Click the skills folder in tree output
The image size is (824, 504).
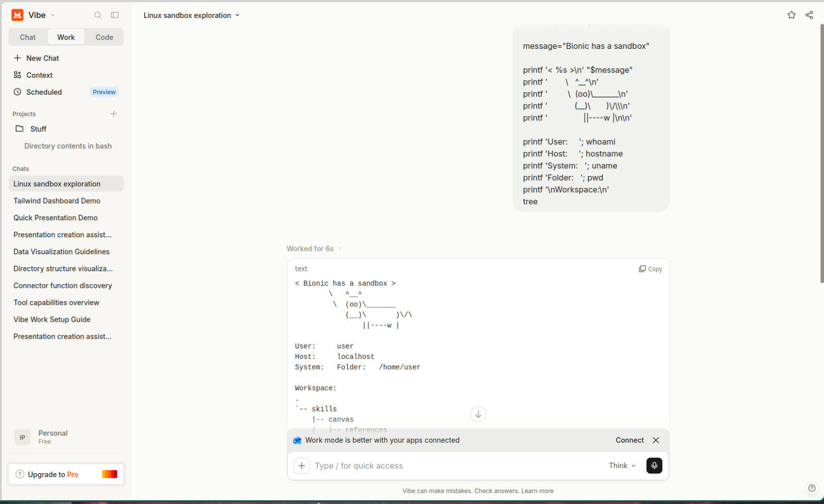(324, 409)
